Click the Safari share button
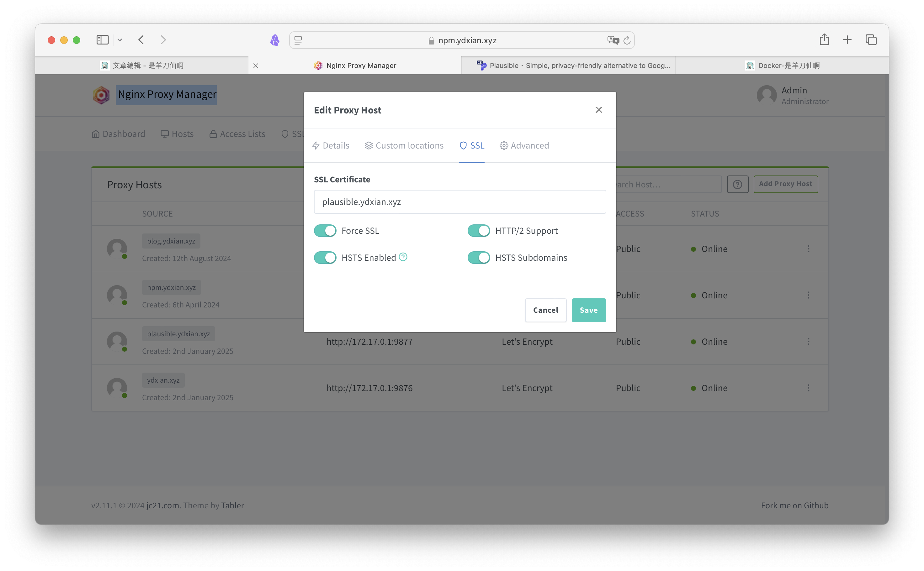 824,40
